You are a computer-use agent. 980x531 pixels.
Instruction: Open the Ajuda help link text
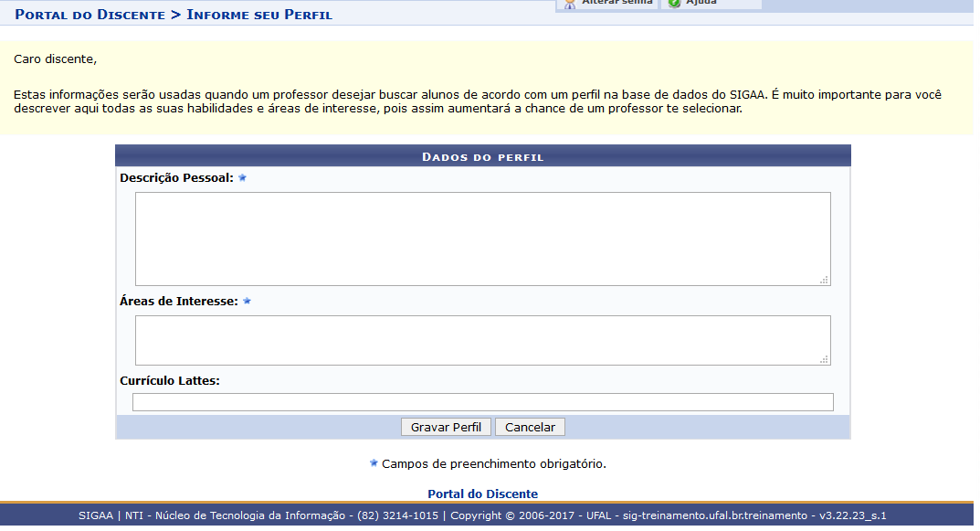(701, 3)
